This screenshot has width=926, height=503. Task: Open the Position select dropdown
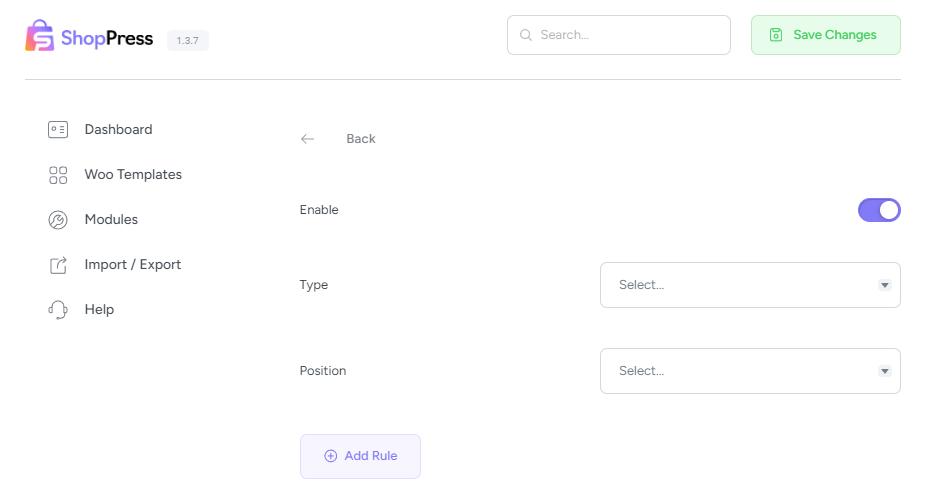point(750,371)
